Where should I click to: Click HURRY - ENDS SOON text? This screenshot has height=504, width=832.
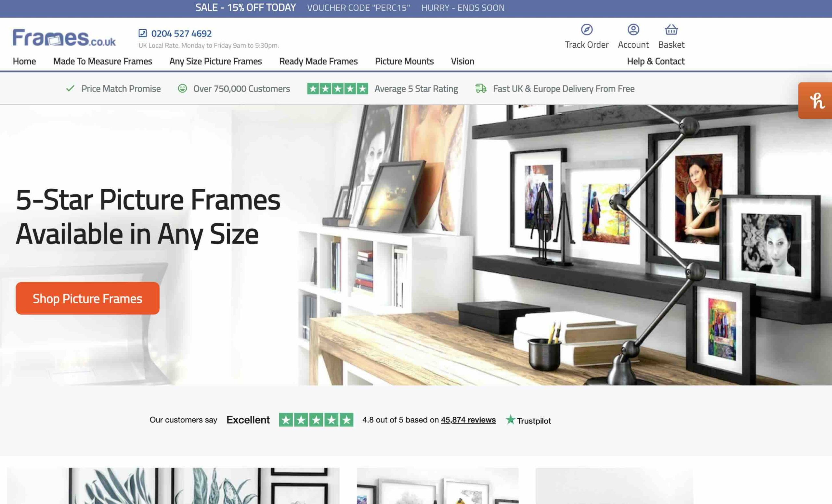click(462, 8)
